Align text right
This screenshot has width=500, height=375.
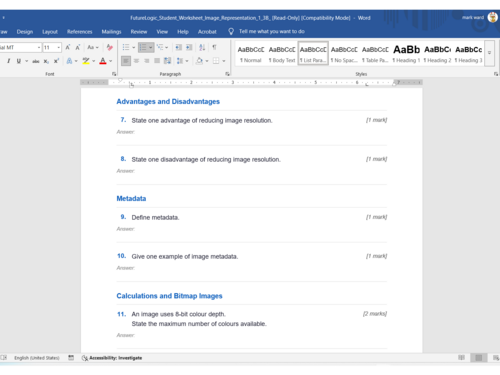pyautogui.click(x=147, y=61)
